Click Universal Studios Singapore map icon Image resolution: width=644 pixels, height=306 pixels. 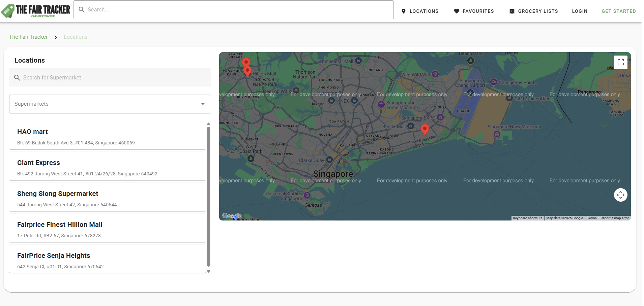[307, 195]
